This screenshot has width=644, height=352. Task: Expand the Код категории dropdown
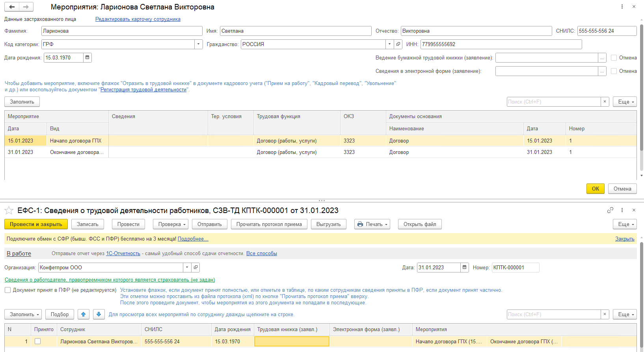[199, 44]
